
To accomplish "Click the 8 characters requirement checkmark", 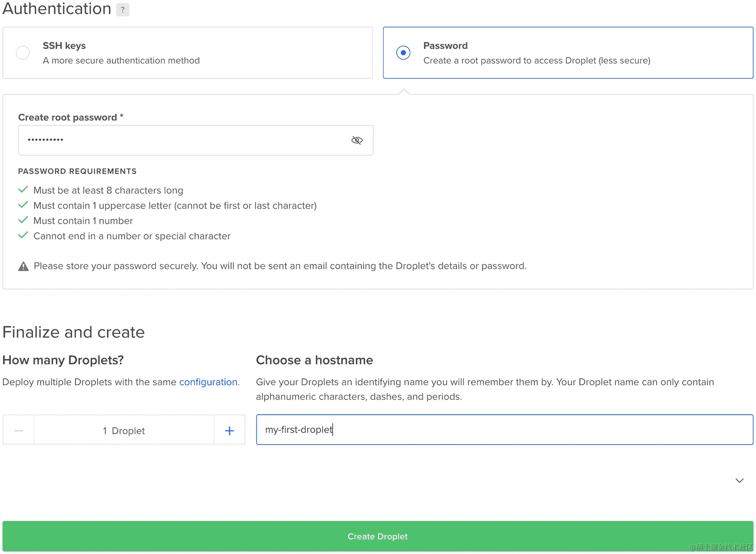I will click(x=23, y=190).
